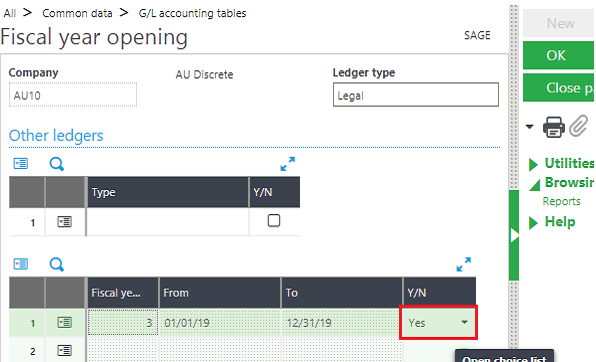Click the card view icon above Type table

coord(21,164)
